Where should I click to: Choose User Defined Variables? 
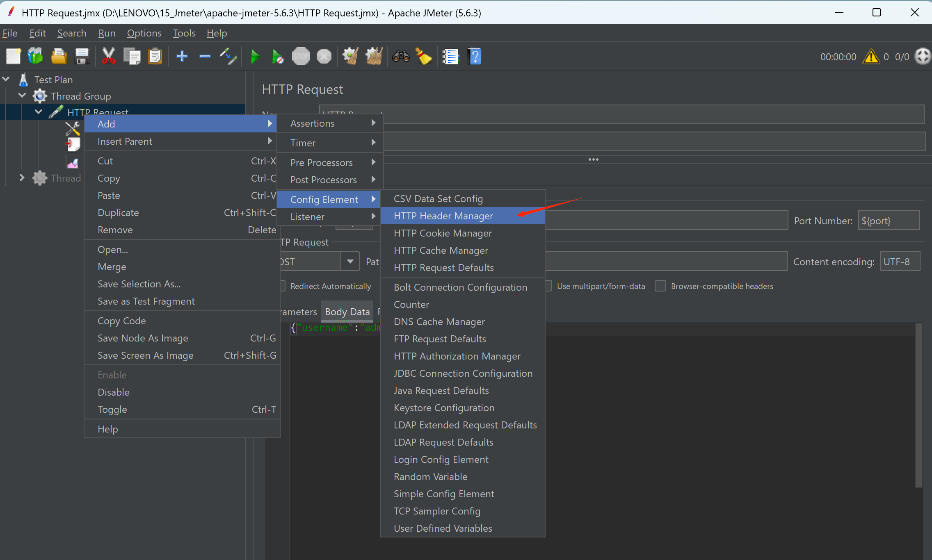click(x=463, y=528)
